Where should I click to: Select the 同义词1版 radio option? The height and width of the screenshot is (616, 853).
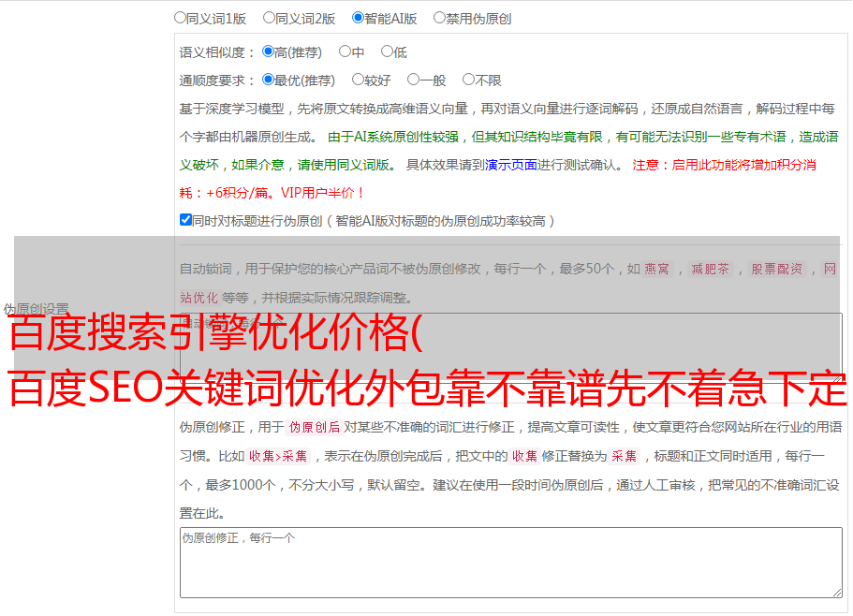(180, 18)
